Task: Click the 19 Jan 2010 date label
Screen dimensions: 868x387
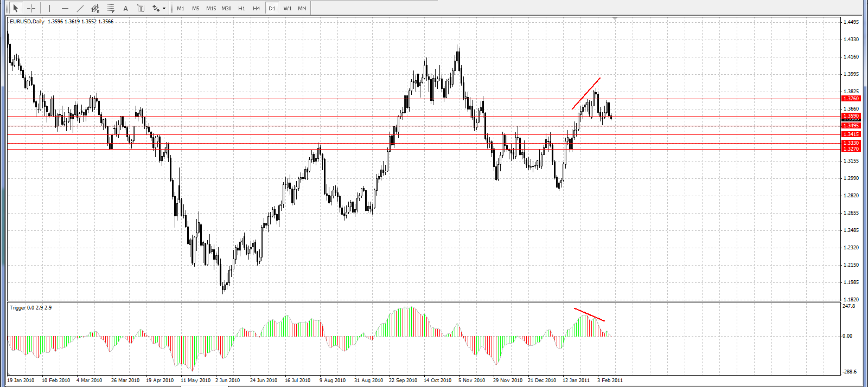Action: (21, 380)
